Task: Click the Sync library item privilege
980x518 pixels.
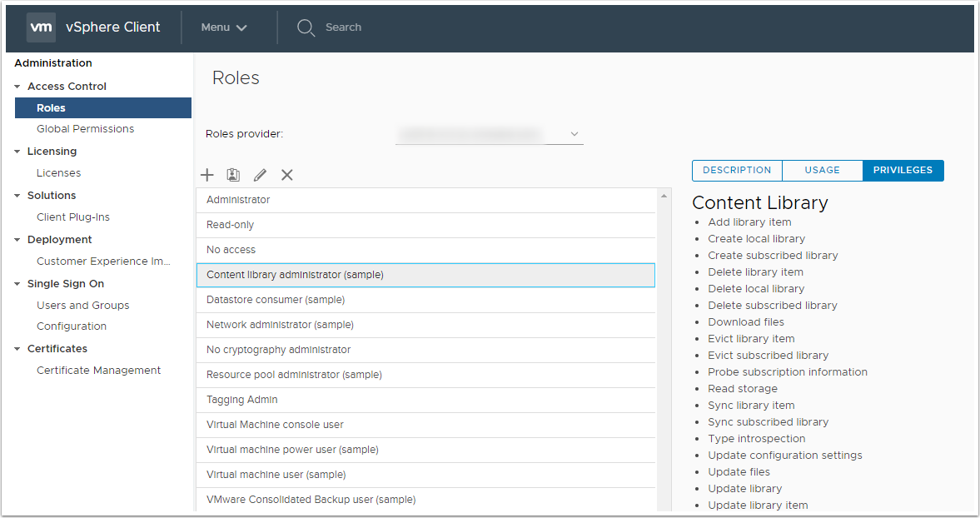Action: (751, 406)
